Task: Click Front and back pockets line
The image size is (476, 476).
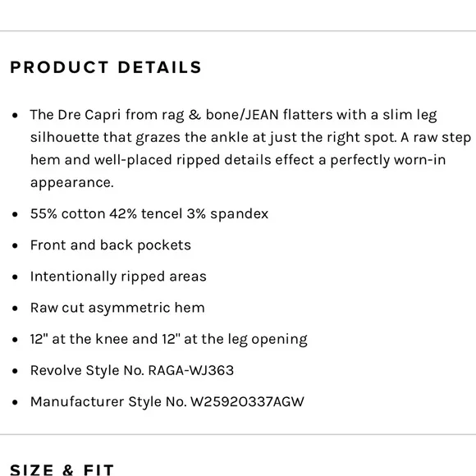Action: [x=111, y=245]
